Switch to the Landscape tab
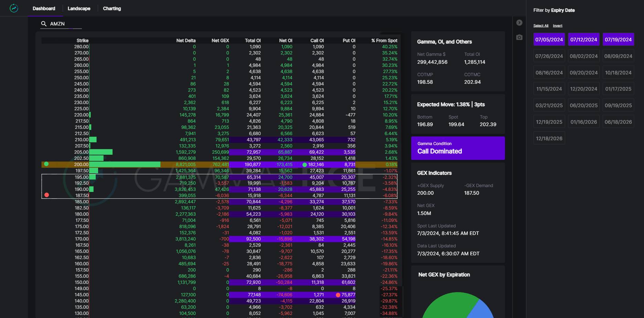The image size is (644, 318). (79, 8)
